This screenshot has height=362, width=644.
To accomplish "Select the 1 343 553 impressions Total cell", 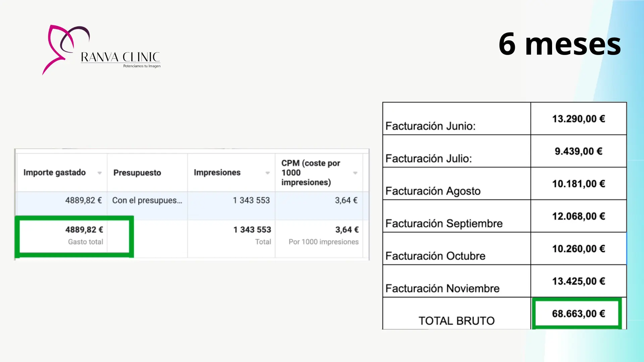I will (252, 235).
